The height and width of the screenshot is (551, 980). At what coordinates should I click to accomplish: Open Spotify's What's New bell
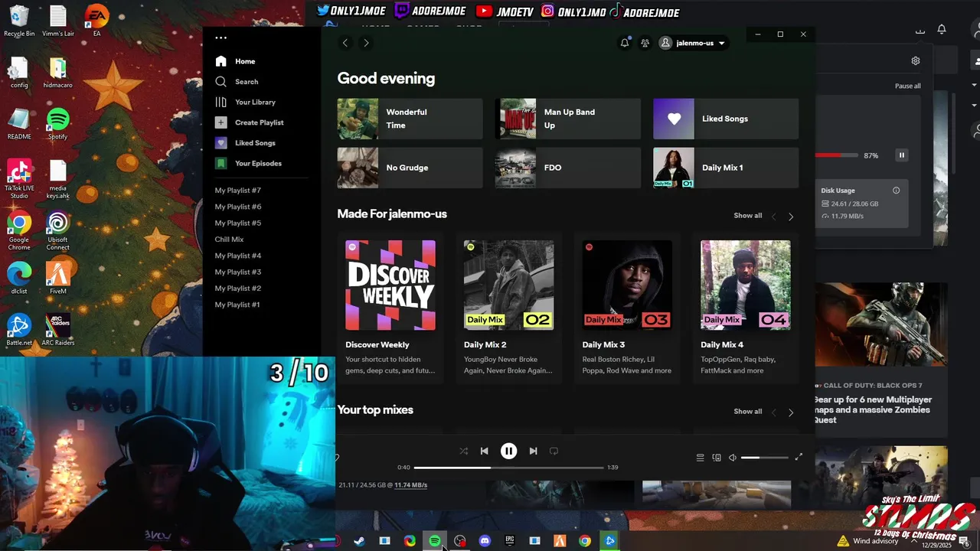(x=625, y=43)
